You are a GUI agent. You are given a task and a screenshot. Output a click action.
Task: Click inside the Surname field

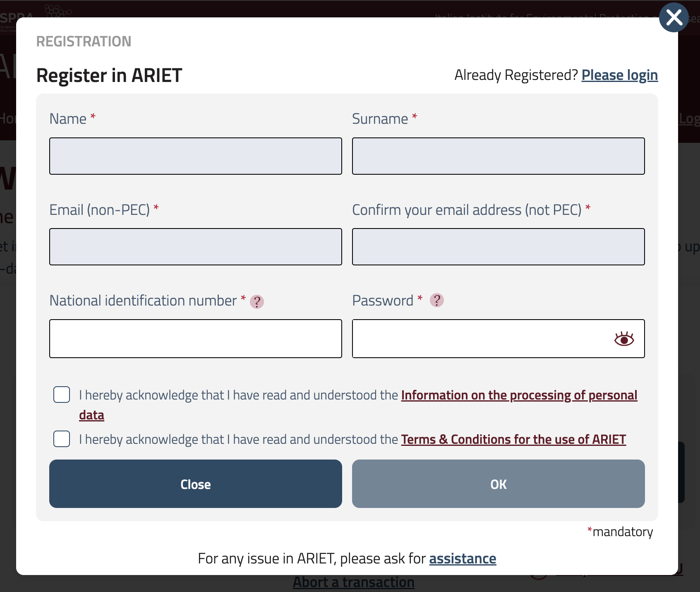coord(498,156)
